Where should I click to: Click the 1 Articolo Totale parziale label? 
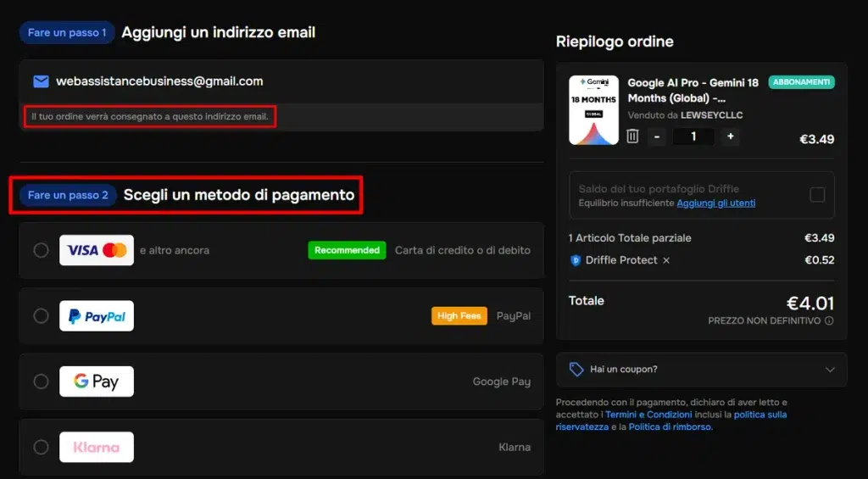point(630,238)
